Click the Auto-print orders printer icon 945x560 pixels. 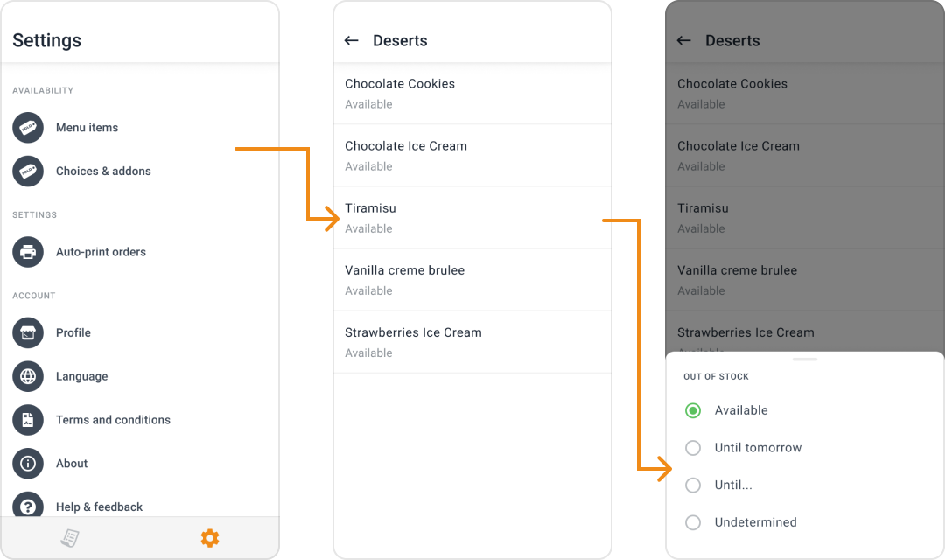(x=27, y=251)
